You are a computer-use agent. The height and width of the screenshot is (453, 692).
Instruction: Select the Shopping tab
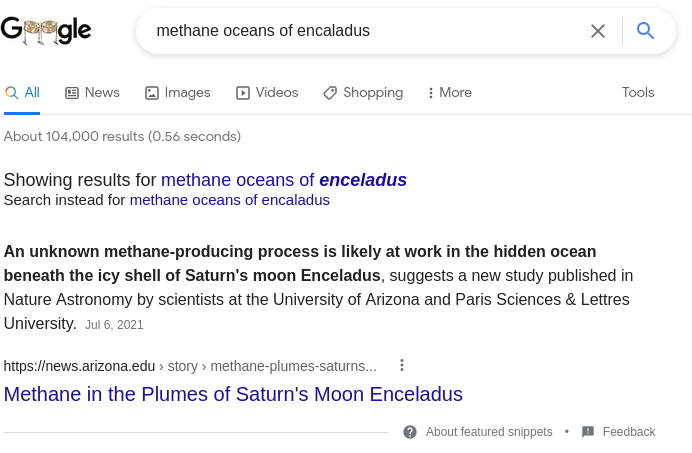363,93
